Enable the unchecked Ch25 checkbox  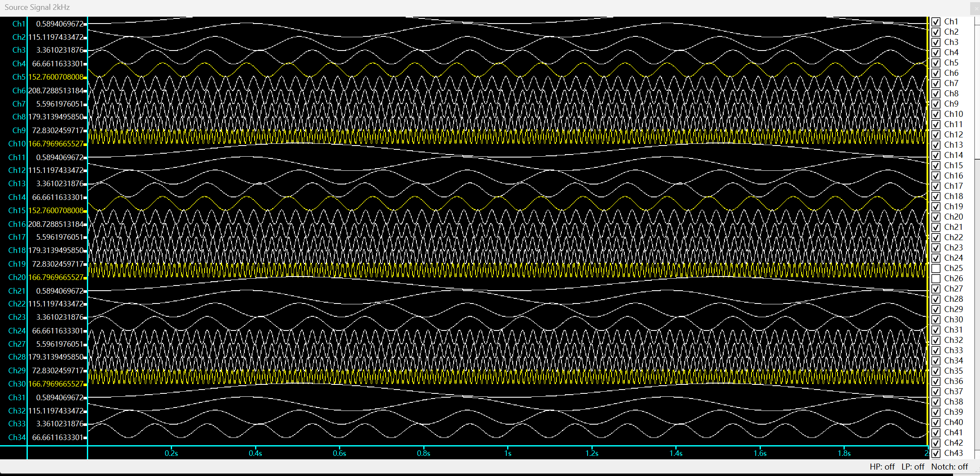click(936, 268)
